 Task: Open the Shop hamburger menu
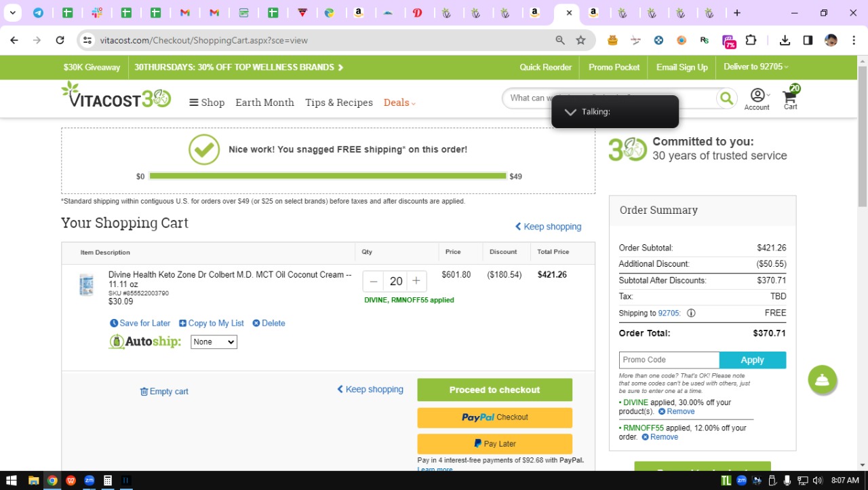pyautogui.click(x=207, y=102)
